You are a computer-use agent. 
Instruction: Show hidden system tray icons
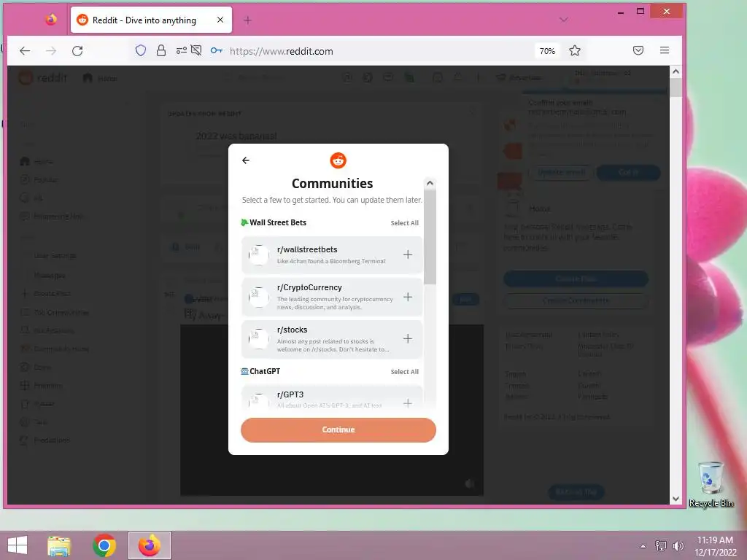coord(643,546)
